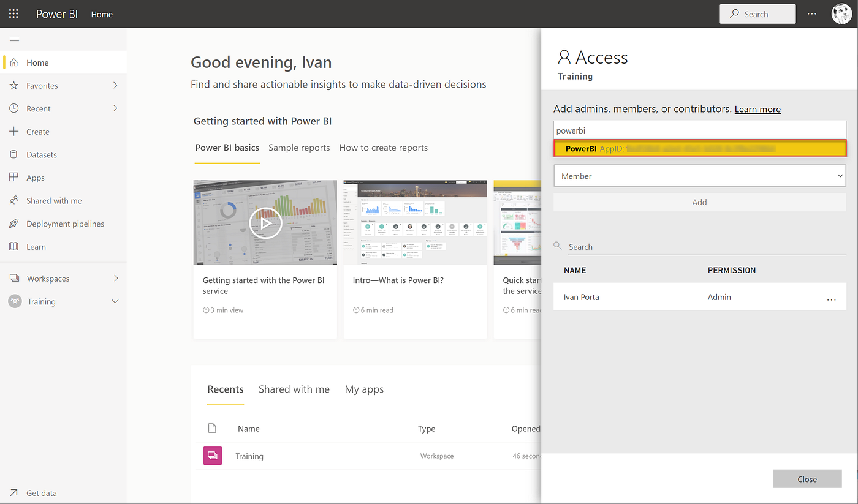
Task: Open the Learn more link
Action: tap(757, 108)
